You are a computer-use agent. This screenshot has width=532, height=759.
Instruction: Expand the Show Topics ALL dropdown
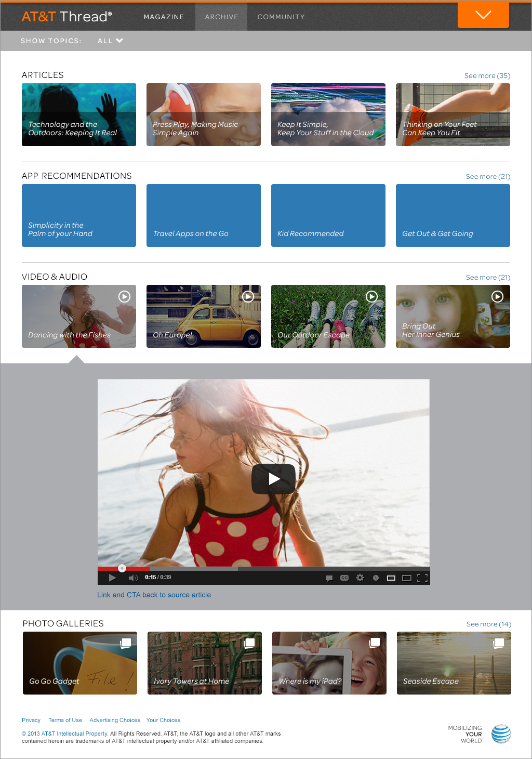[110, 41]
